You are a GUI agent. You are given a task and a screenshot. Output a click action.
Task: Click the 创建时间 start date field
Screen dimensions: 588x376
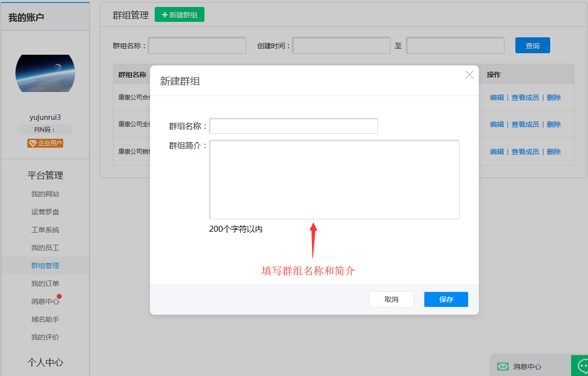[x=341, y=45]
